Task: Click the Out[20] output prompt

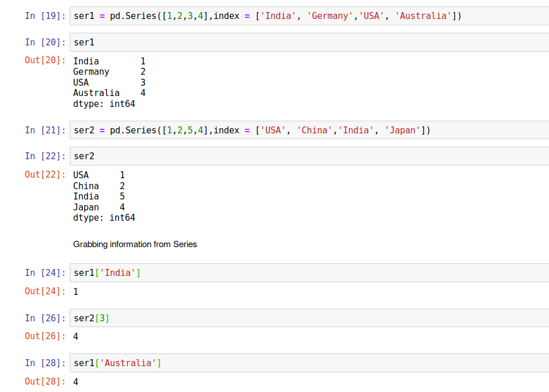Action: coord(45,60)
